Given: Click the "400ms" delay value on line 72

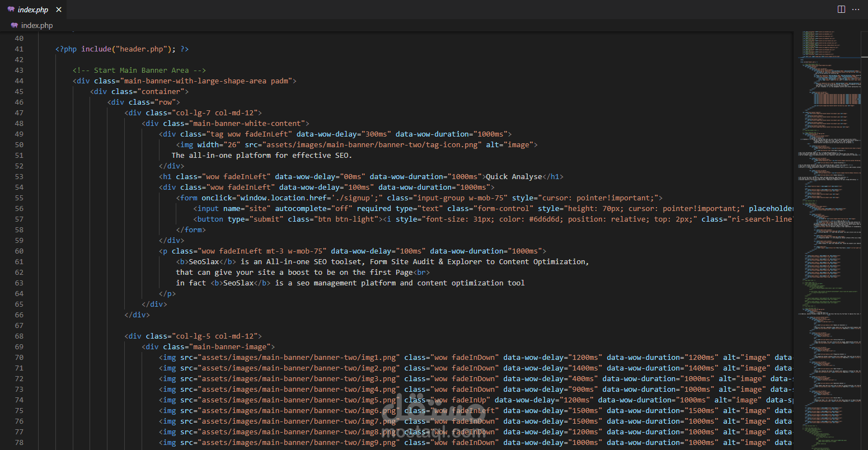Looking at the screenshot, I should pyautogui.click(x=583, y=378).
